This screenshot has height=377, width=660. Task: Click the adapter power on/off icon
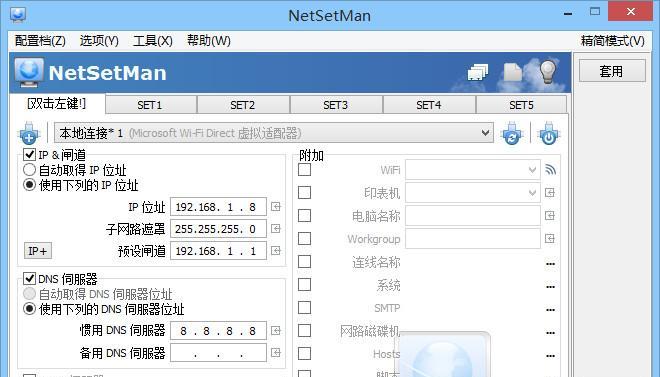coord(548,133)
